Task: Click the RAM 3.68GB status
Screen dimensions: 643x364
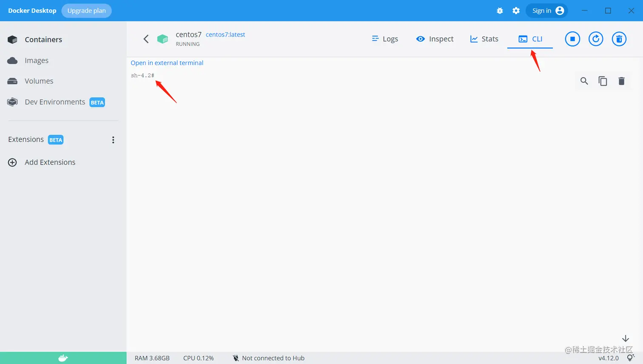Action: tap(152, 358)
